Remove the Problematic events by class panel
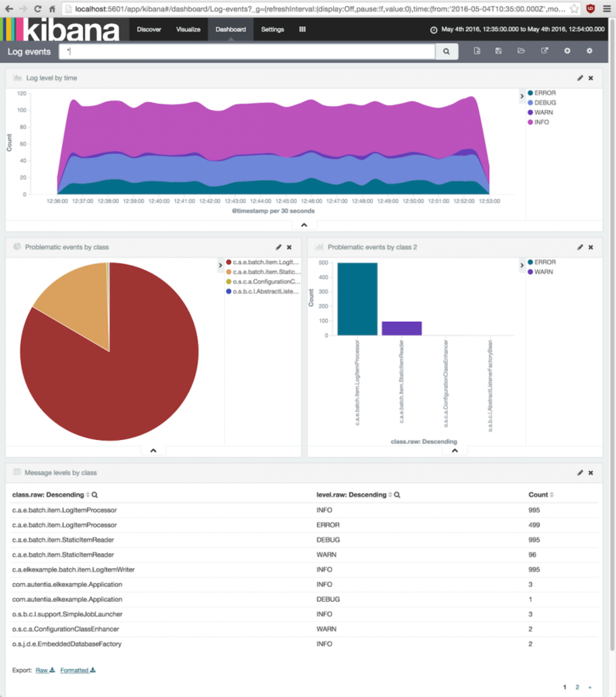The width and height of the screenshot is (616, 697). tap(289, 247)
